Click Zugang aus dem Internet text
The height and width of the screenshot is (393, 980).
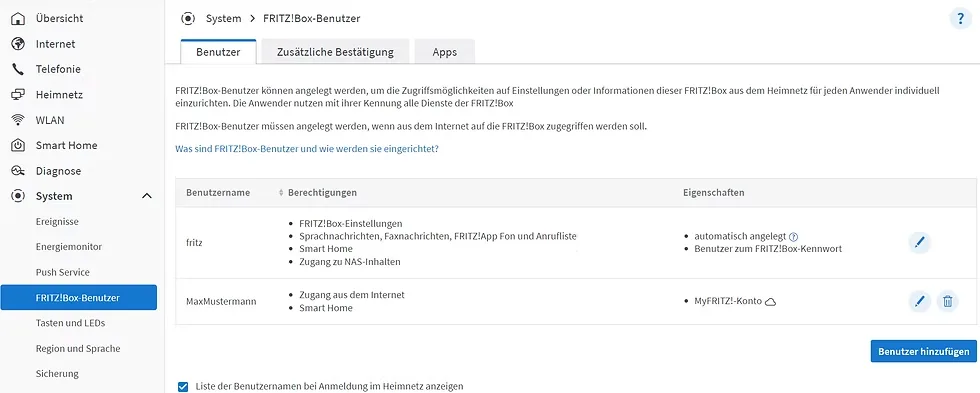click(x=352, y=295)
